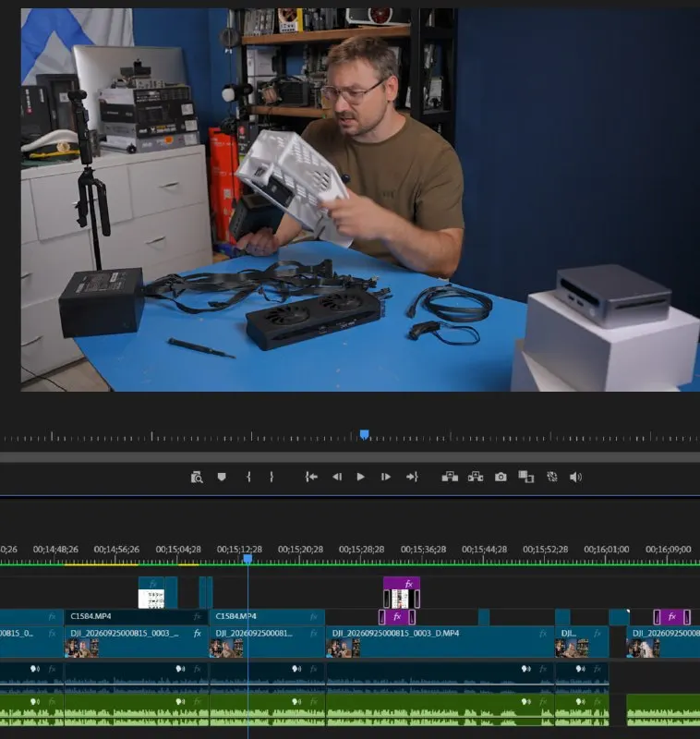Step forward one frame
The height and width of the screenshot is (739, 700).
(x=385, y=477)
